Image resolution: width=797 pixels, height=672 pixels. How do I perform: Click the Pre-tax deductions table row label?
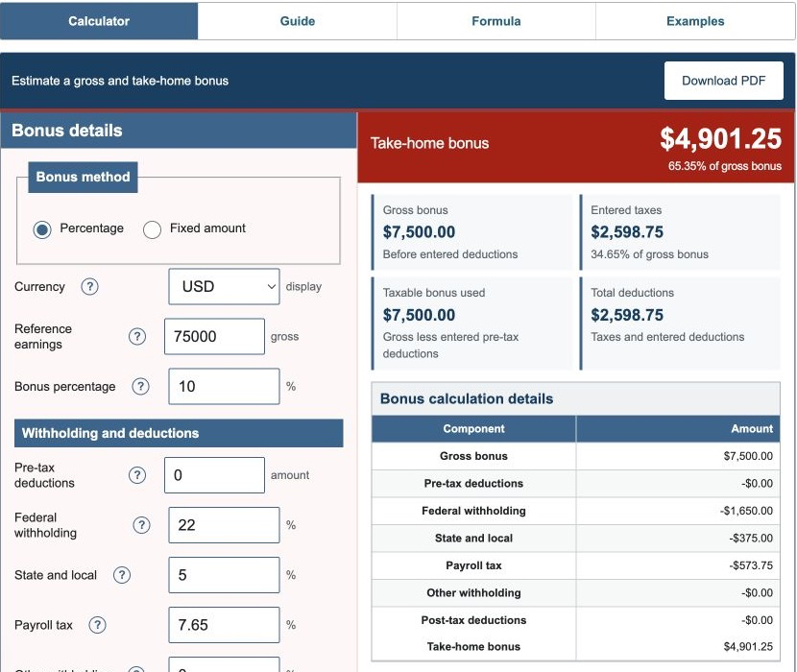pos(473,484)
